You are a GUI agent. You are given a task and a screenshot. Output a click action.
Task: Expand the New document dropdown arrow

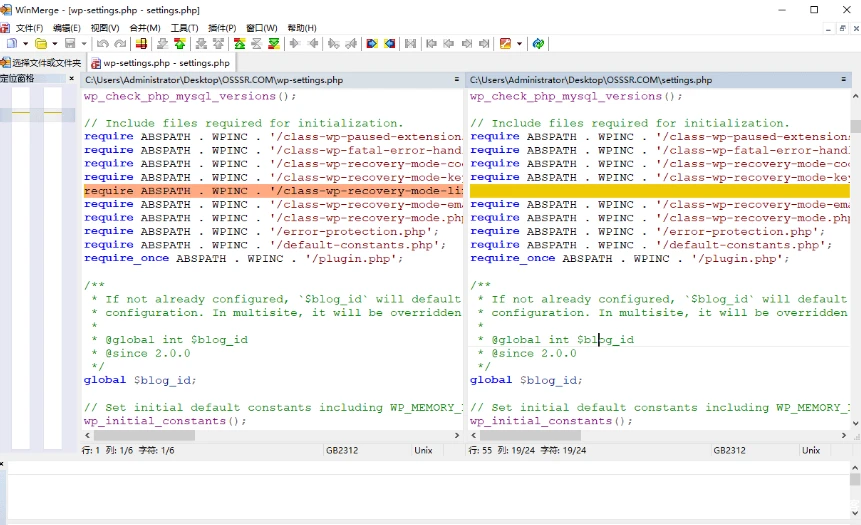pyautogui.click(x=25, y=43)
